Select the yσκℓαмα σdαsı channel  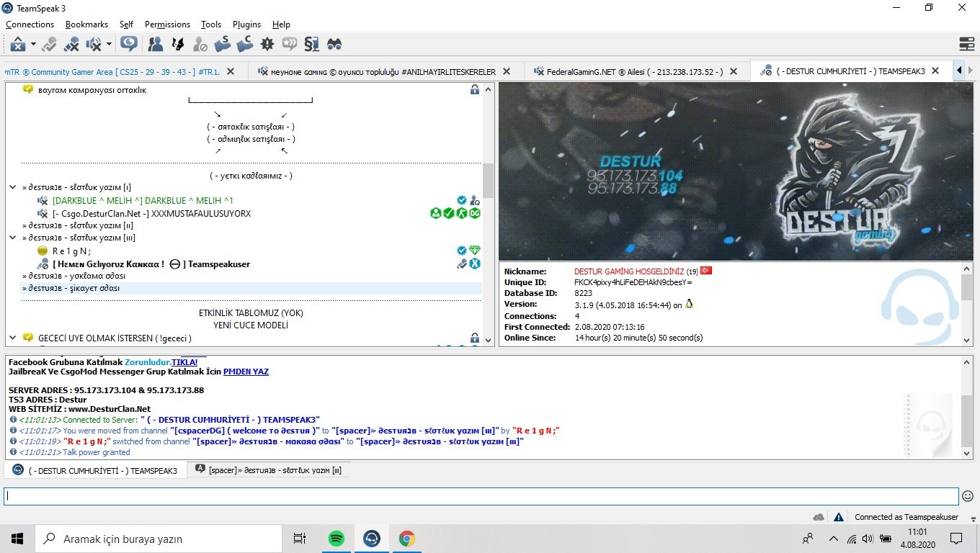[x=73, y=276]
